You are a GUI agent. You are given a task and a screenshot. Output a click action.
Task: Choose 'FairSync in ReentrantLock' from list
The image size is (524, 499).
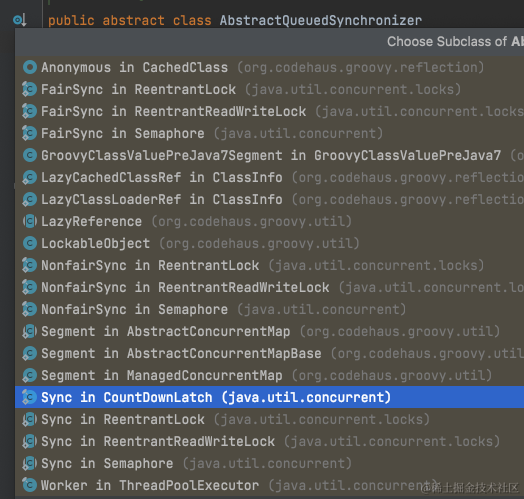point(269,90)
